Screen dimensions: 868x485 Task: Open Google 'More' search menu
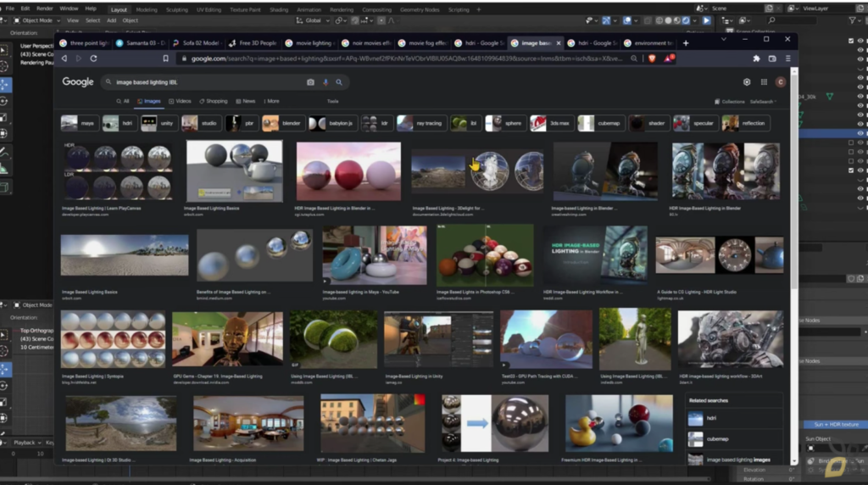[x=271, y=101]
